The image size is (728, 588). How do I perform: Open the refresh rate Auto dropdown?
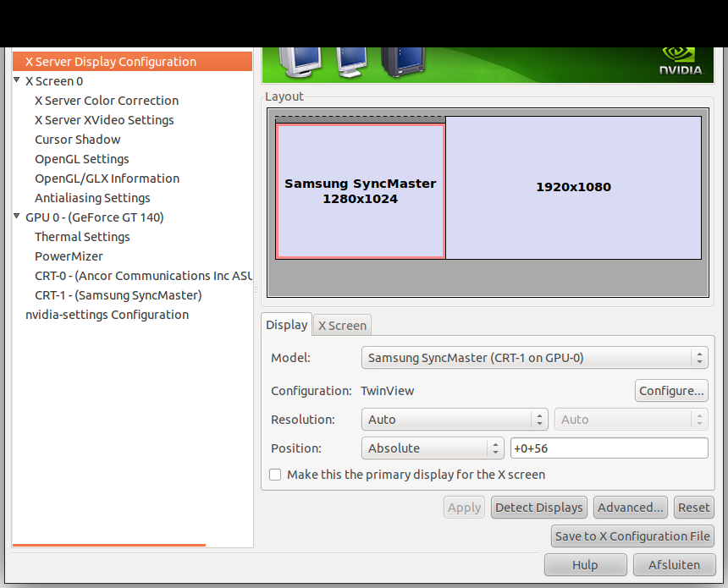coord(631,420)
